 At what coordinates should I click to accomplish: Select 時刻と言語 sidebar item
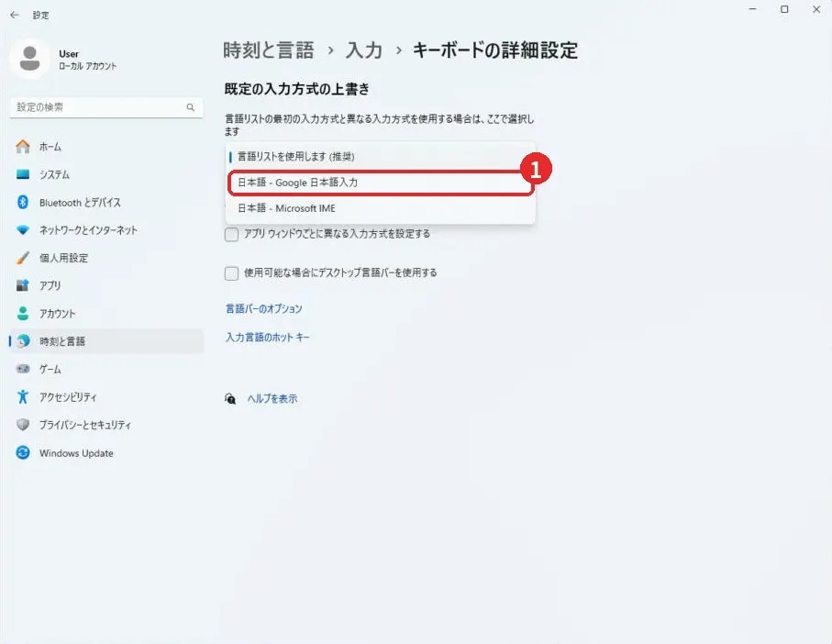coord(106,341)
